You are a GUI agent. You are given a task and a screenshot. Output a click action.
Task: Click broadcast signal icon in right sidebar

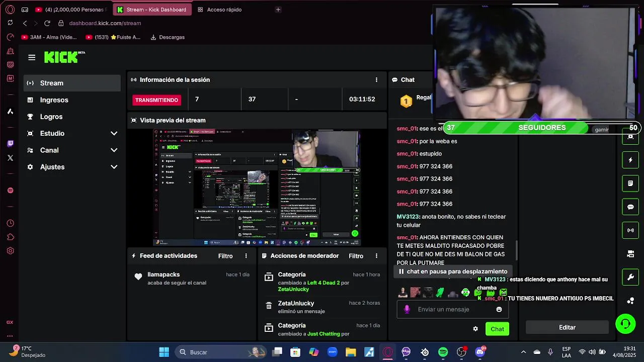pyautogui.click(x=630, y=230)
